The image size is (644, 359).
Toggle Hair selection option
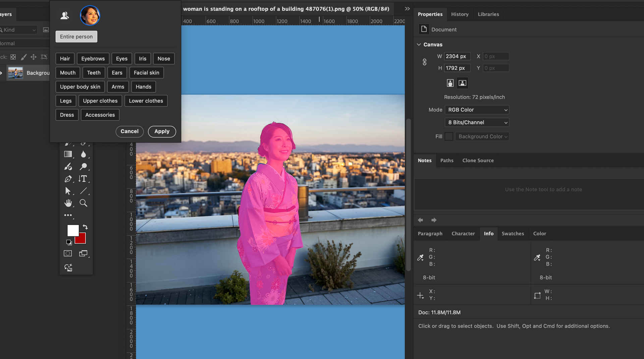click(x=65, y=59)
